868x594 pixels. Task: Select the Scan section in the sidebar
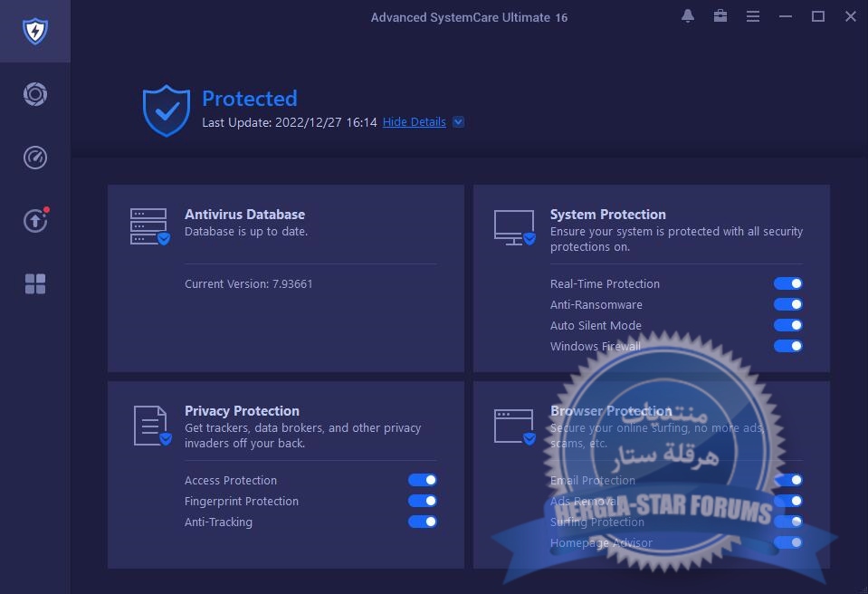click(x=34, y=93)
